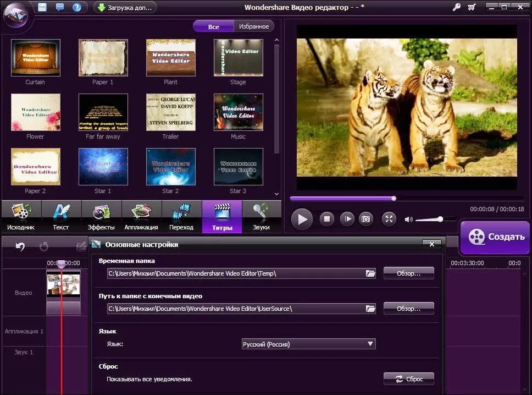Click Обзор next to Временная папка

408,272
